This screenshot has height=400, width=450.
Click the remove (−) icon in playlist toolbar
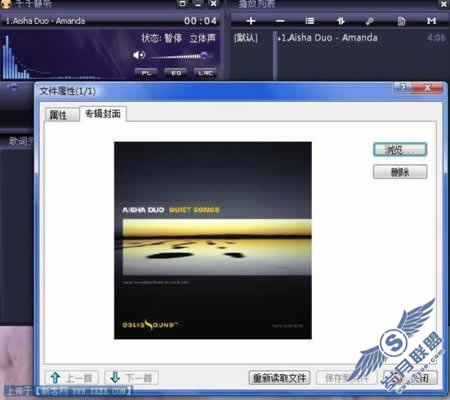[x=280, y=21]
